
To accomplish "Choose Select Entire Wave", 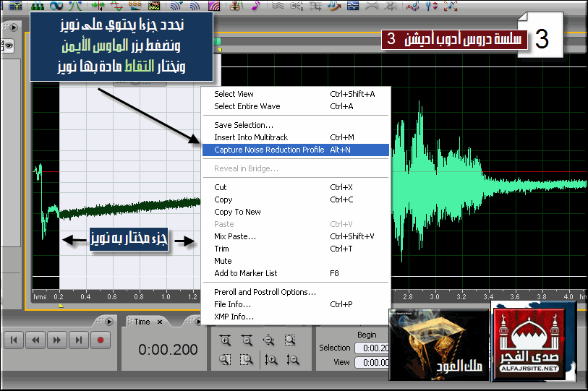I will tap(296, 106).
